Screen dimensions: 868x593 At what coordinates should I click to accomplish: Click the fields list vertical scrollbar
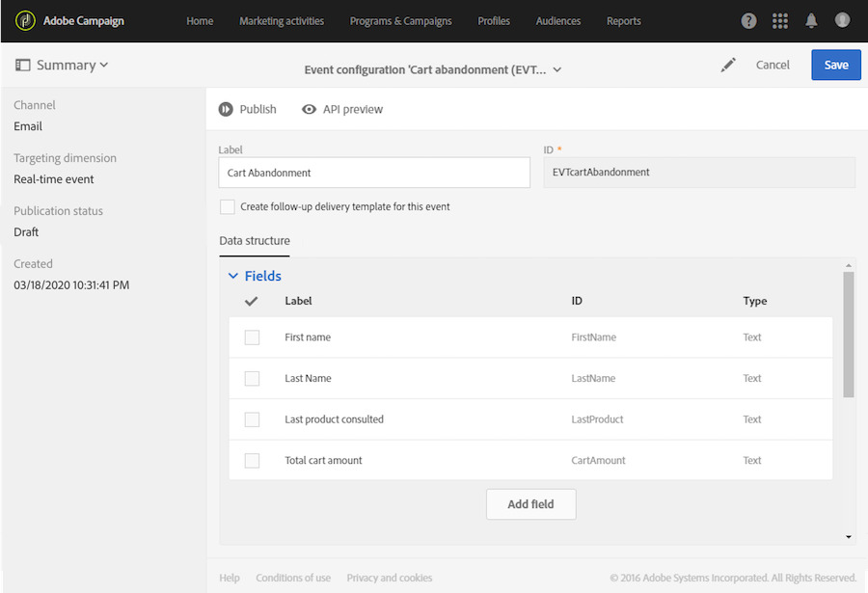pos(849,334)
